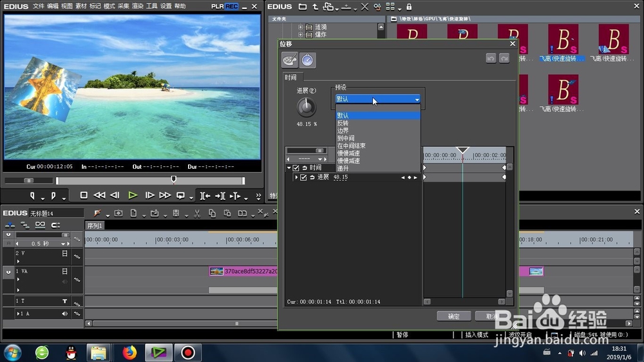Click the scissors cut icon in timeline toolbar
This screenshot has height=362, width=644.
click(x=196, y=213)
